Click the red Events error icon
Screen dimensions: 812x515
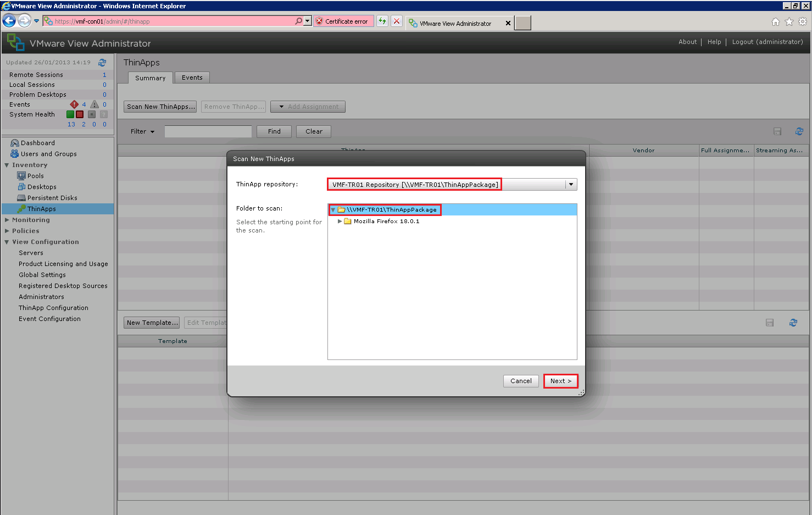(74, 104)
